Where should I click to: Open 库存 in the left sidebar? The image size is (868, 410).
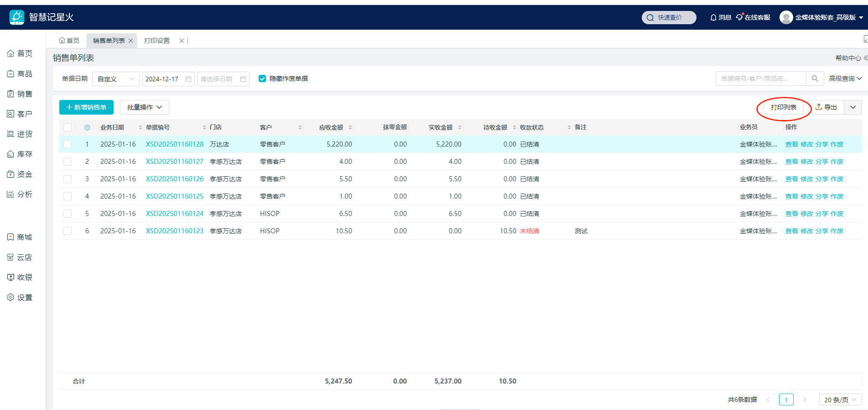[20, 154]
